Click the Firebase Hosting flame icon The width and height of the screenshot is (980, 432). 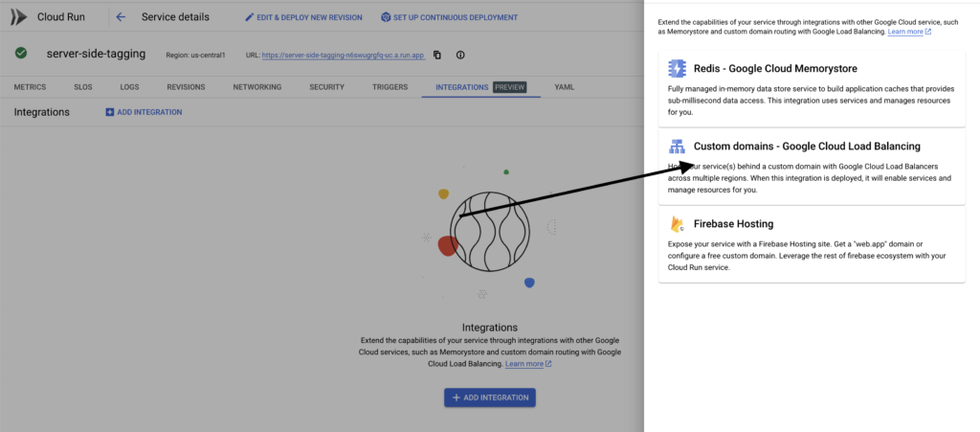coord(678,224)
